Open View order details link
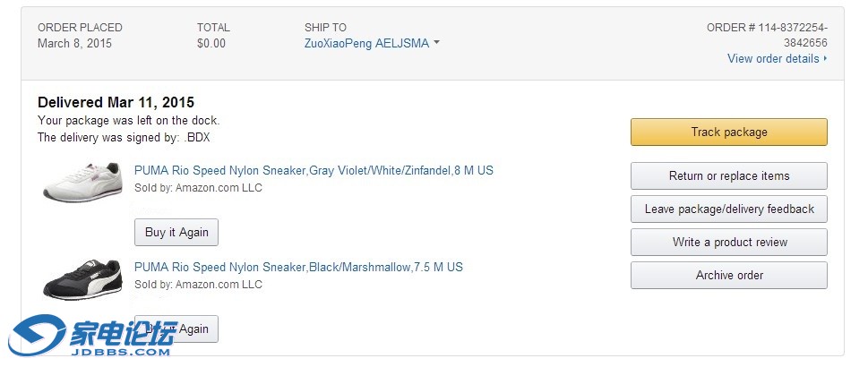The height and width of the screenshot is (367, 868). point(773,59)
